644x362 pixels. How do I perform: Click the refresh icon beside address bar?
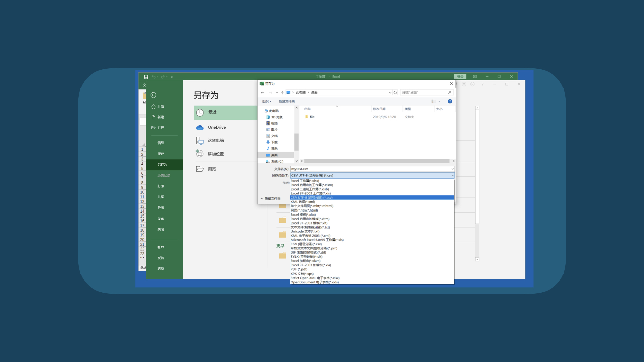pos(395,93)
